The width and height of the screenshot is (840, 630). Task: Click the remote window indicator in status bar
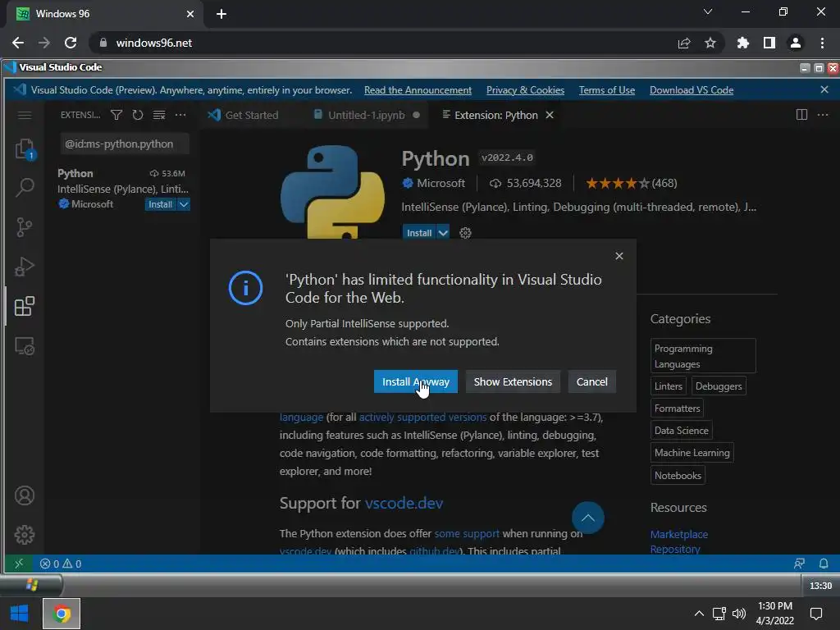pyautogui.click(x=19, y=564)
